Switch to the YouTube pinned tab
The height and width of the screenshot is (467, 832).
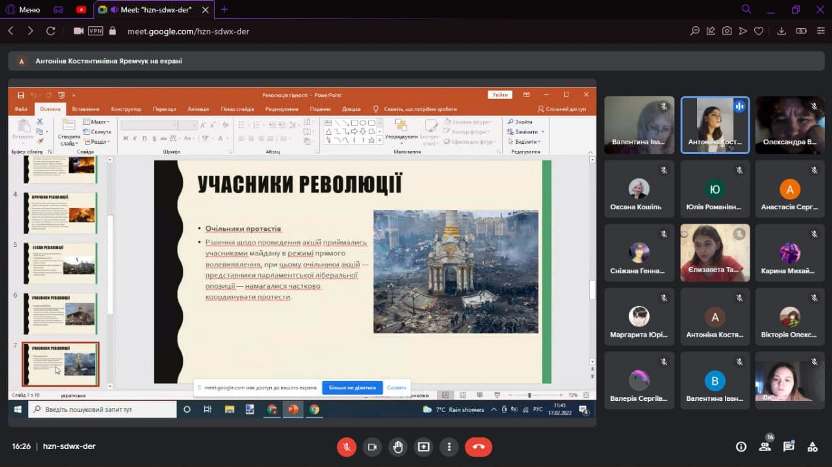coord(81,9)
